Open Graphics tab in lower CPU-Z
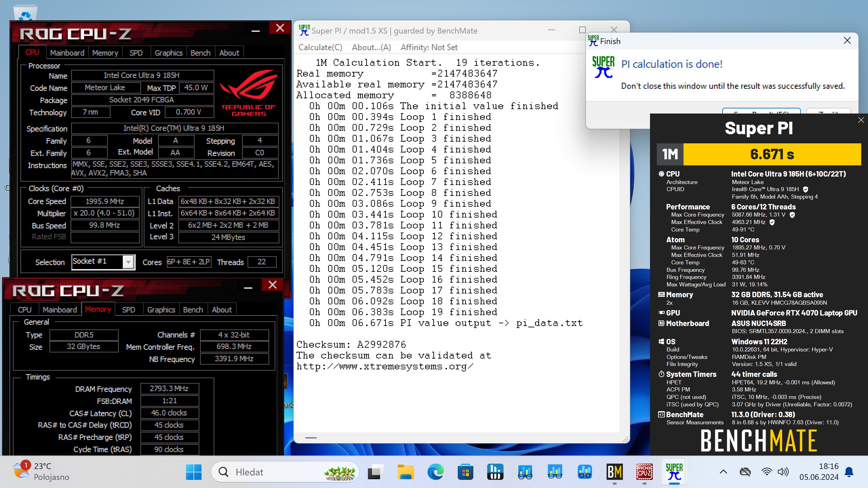The image size is (868, 488). point(161,310)
